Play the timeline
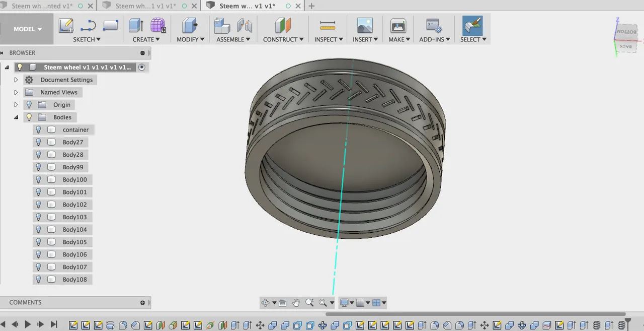The image size is (644, 331). pos(28,324)
